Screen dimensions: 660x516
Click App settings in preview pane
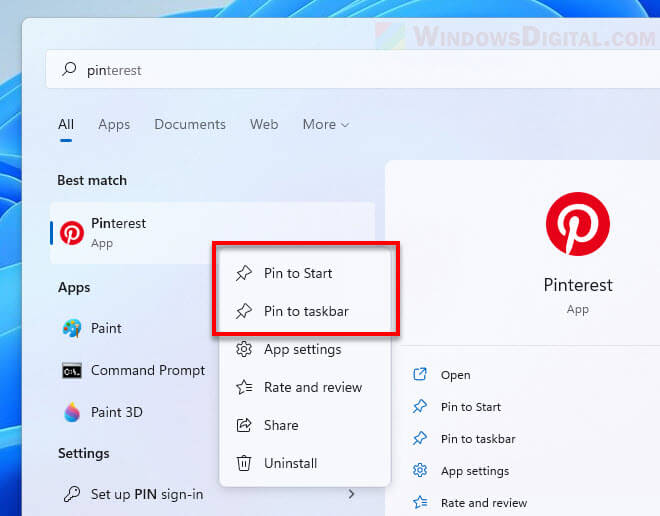(475, 471)
